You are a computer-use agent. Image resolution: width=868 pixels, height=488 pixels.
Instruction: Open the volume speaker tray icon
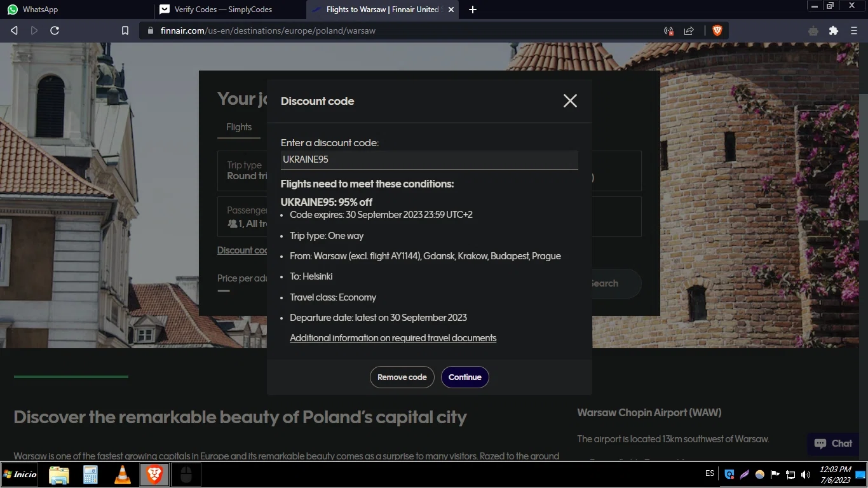806,475
